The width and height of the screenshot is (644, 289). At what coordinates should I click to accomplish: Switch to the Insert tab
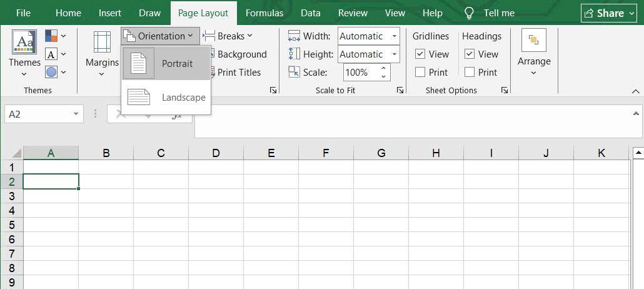[x=110, y=13]
